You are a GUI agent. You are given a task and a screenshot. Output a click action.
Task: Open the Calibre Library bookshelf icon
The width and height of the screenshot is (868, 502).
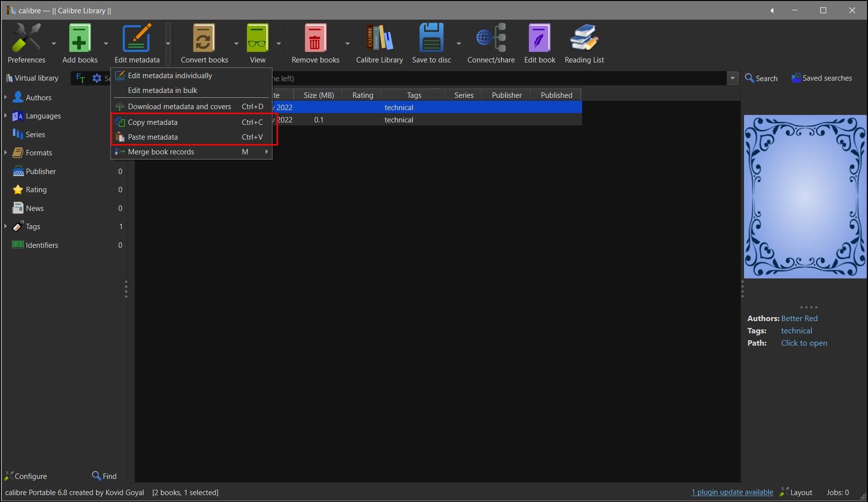coord(379,38)
